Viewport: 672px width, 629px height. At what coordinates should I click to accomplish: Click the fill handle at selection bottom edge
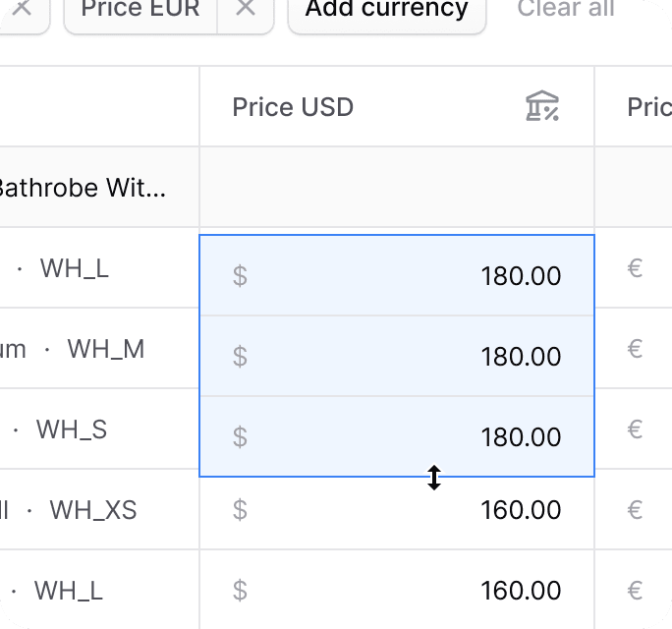434,478
